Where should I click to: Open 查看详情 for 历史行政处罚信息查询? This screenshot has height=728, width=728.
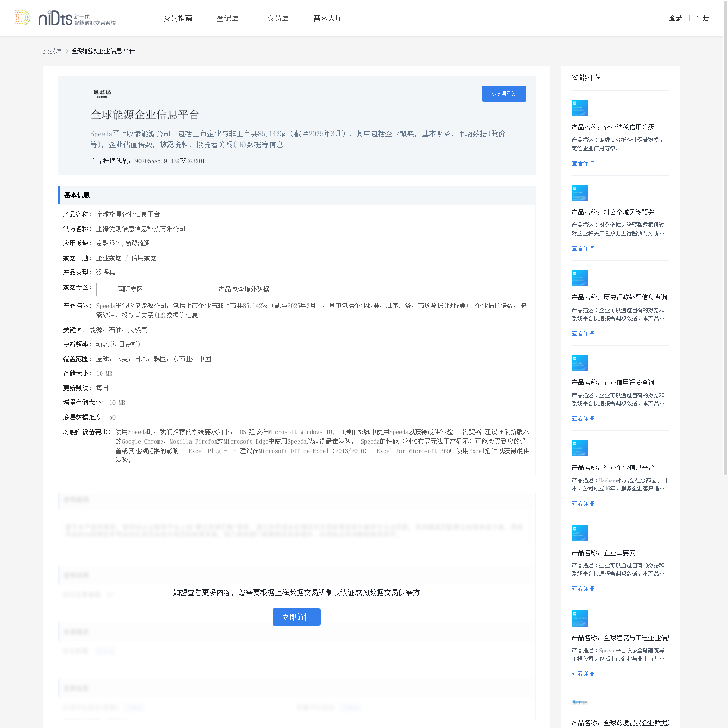coord(583,334)
